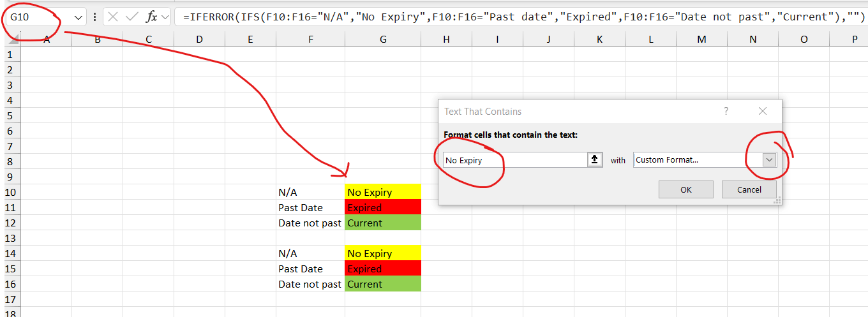Image resolution: width=868 pixels, height=317 pixels.
Task: Expand the formula bar chevron
Action: click(165, 17)
